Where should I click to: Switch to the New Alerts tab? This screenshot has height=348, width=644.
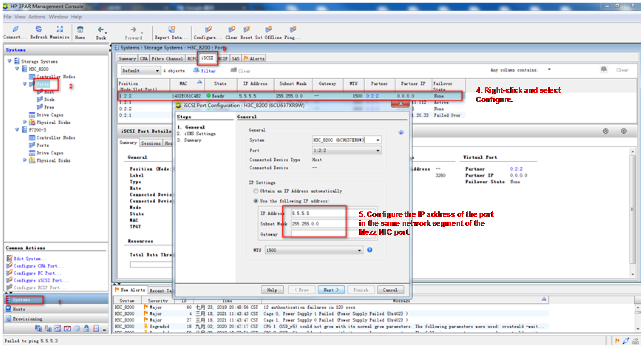(x=131, y=290)
